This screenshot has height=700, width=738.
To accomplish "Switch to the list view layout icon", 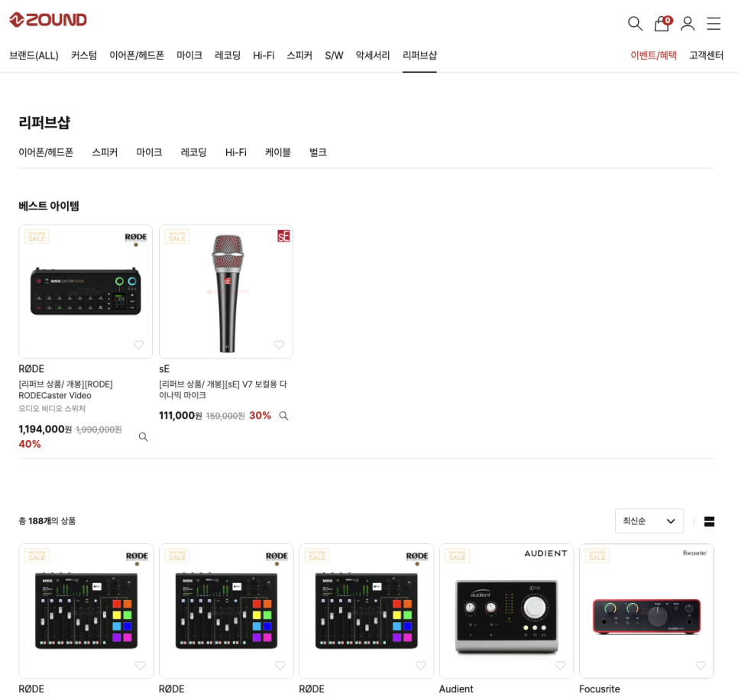I will point(709,521).
